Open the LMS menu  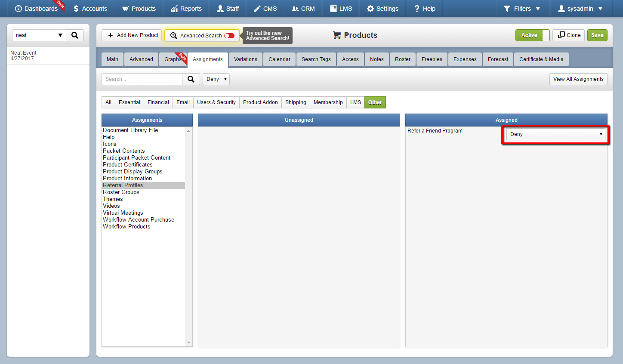pyautogui.click(x=341, y=9)
